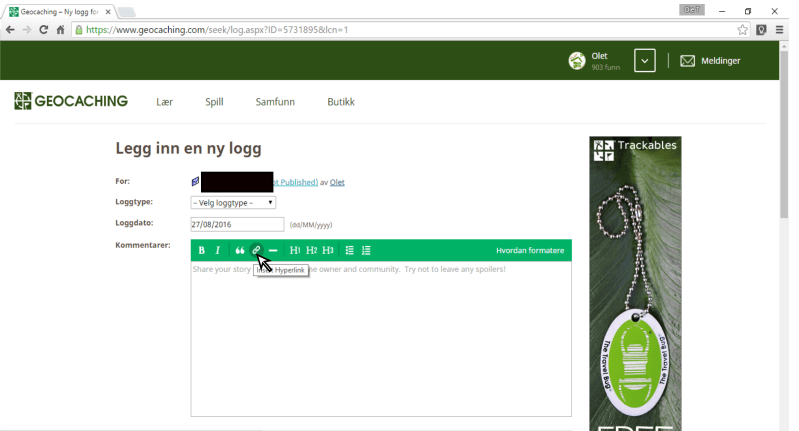Open the Olet owner profile link
The image size is (799, 431).
[337, 182]
